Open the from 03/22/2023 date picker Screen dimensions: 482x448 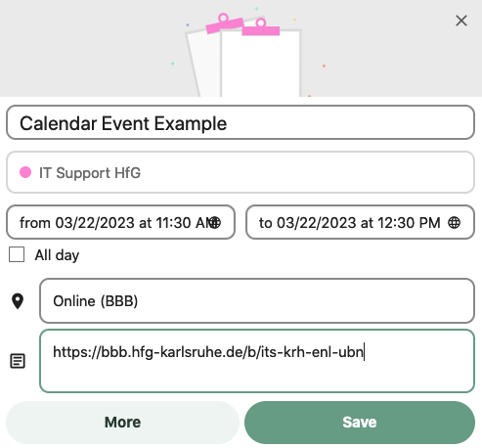tap(120, 222)
